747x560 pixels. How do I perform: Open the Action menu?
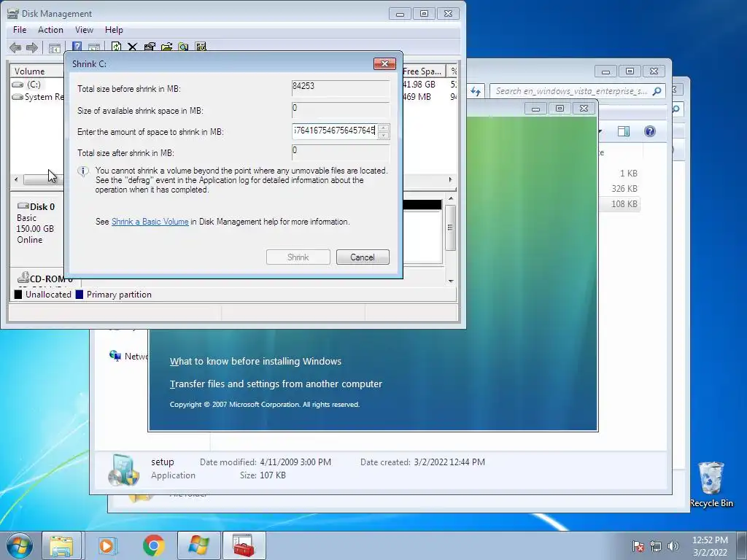point(50,29)
